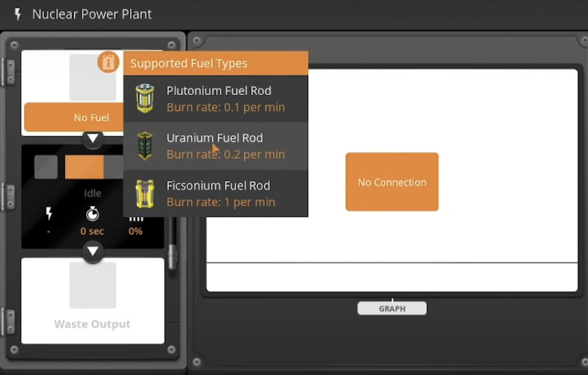Choose Plutonium Fuel Rod burn rate entry
This screenshot has width=588, height=375.
(226, 107)
